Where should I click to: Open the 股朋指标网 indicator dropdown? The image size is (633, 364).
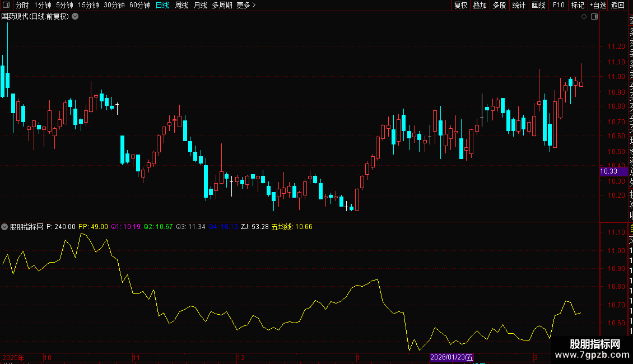pos(4,227)
